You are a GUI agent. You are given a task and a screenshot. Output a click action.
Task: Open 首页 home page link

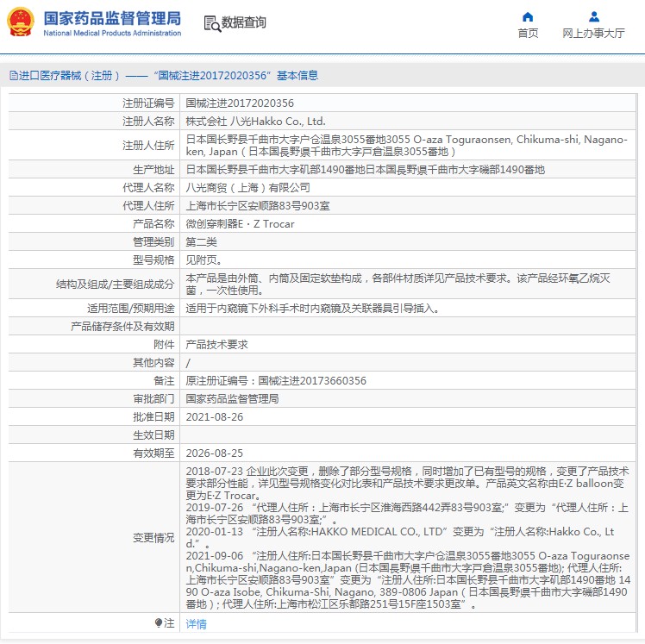click(528, 33)
